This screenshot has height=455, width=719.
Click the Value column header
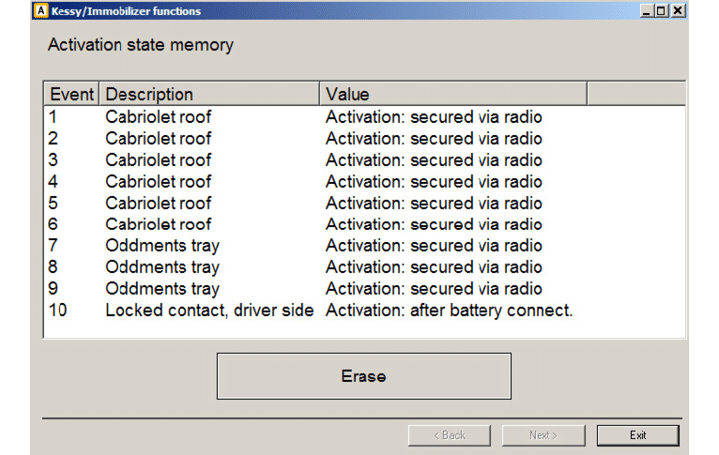(x=452, y=94)
